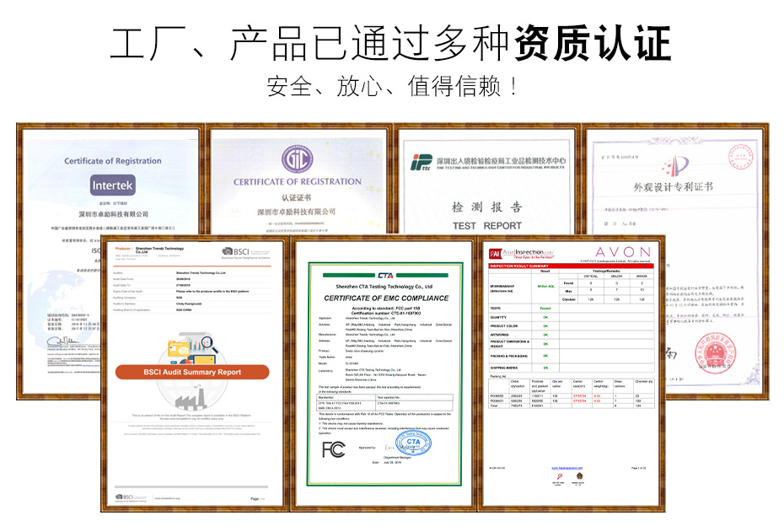Open the BSCI audit report image

tap(195, 373)
